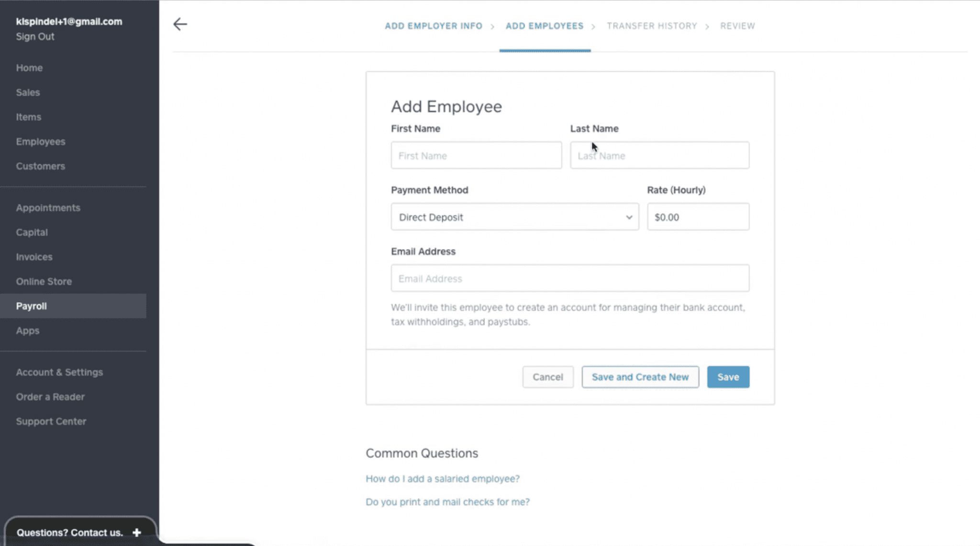The width and height of the screenshot is (980, 546).
Task: Open Account & Settings
Action: coord(59,372)
